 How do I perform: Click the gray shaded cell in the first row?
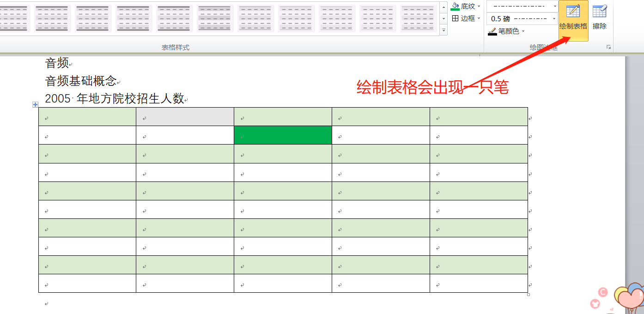point(185,117)
